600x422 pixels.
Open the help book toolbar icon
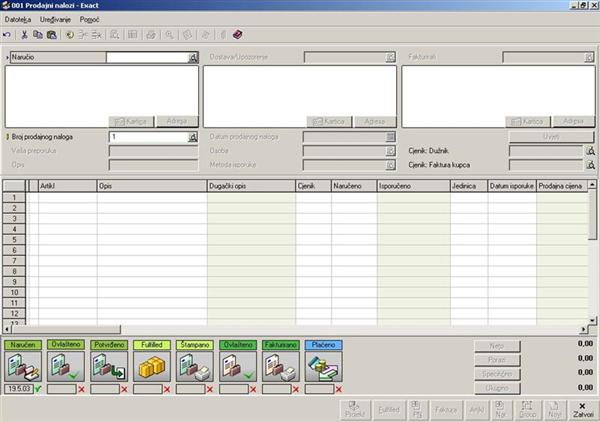point(238,34)
